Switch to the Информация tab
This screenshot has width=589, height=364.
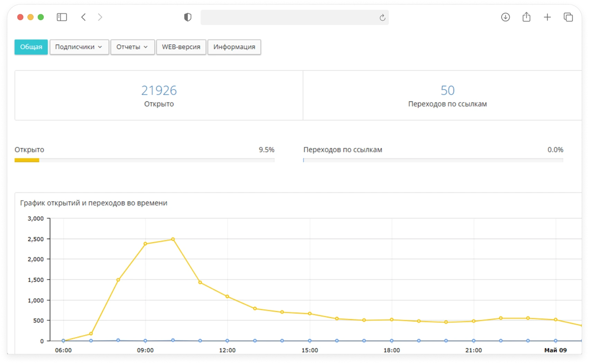point(234,47)
